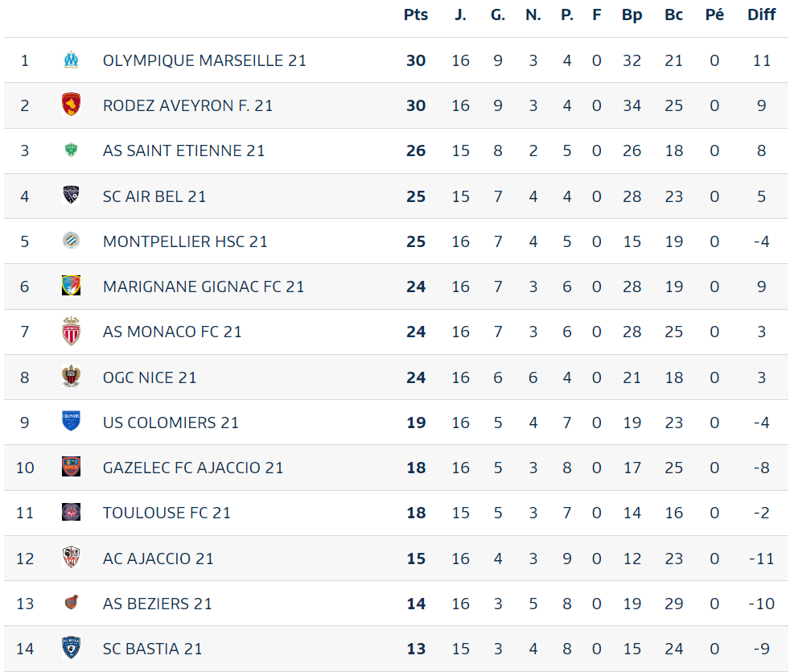Select the Gazelec FC Ajaccio logo
This screenshot has width=794, height=672.
[x=71, y=467]
